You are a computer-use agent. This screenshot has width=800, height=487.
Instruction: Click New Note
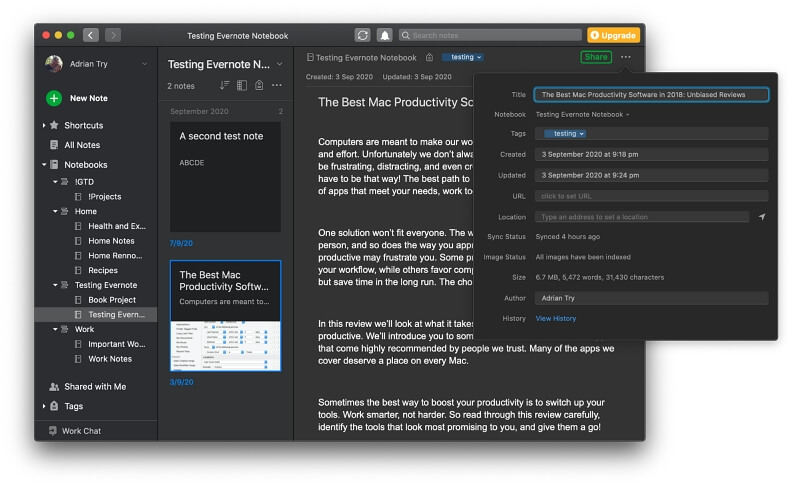click(x=89, y=98)
